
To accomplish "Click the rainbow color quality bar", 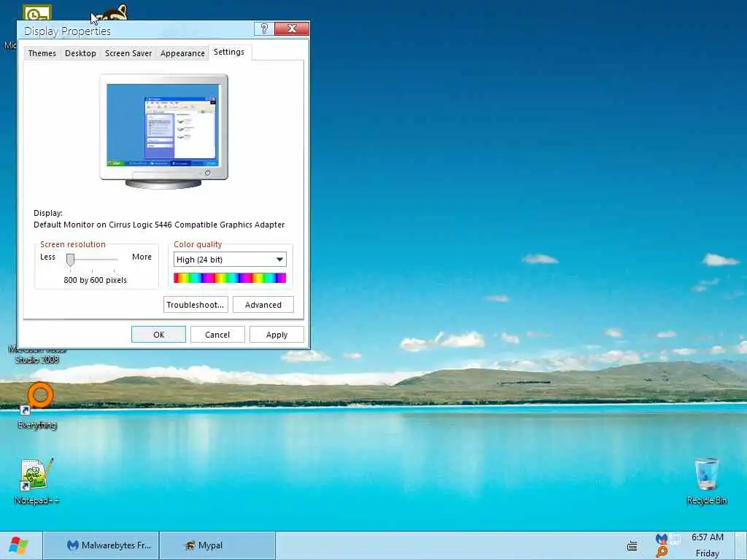I will point(230,278).
